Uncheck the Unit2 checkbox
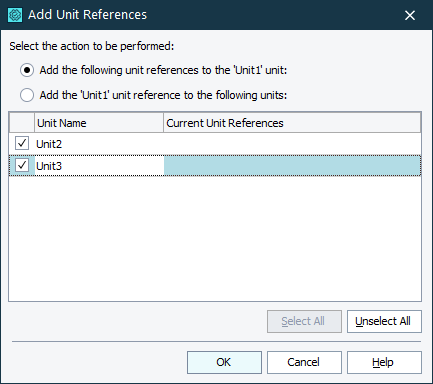433x384 pixels. pyautogui.click(x=22, y=143)
